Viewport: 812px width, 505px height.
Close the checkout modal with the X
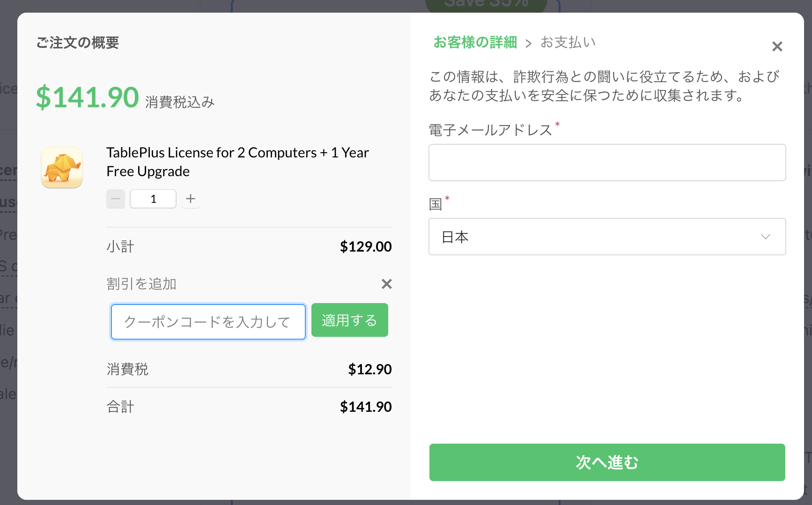point(777,46)
